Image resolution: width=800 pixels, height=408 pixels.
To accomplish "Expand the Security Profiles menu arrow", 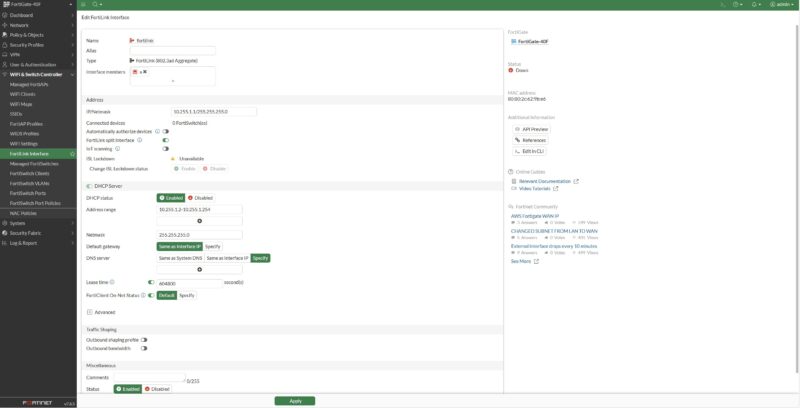I will [x=73, y=45].
